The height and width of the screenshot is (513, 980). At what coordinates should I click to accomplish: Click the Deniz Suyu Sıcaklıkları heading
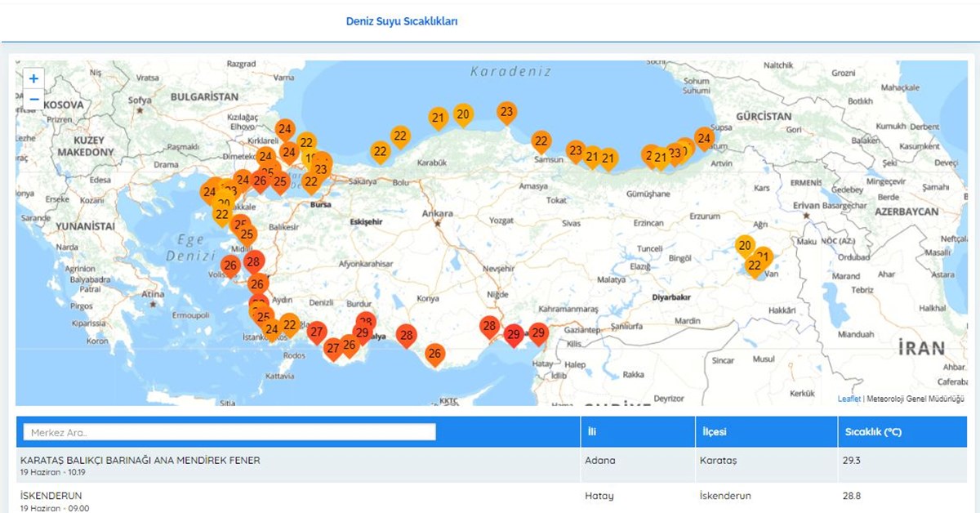[x=402, y=21]
